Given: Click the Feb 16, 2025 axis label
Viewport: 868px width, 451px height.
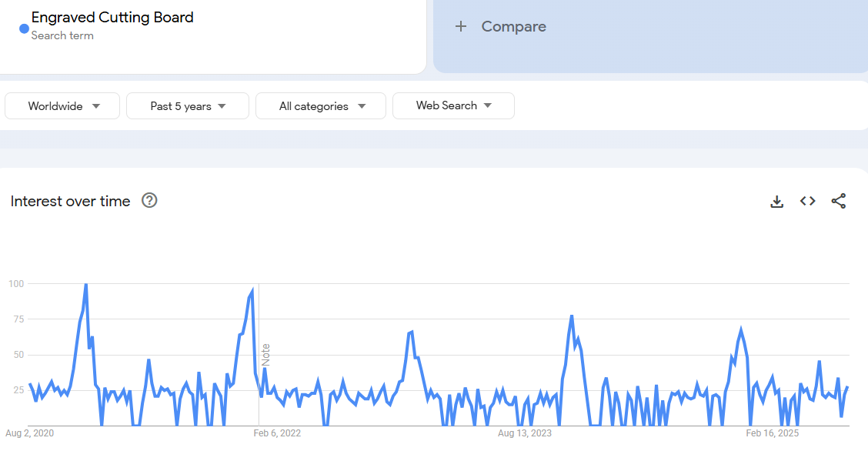Looking at the screenshot, I should pyautogui.click(x=773, y=433).
